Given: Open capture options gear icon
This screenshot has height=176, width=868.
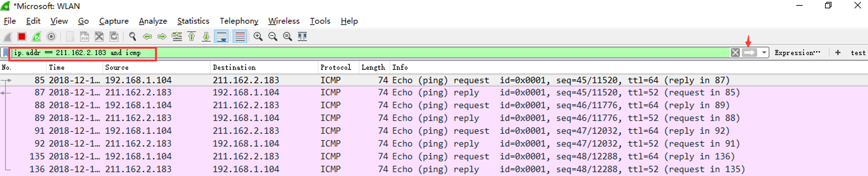Looking at the screenshot, I should (51, 36).
